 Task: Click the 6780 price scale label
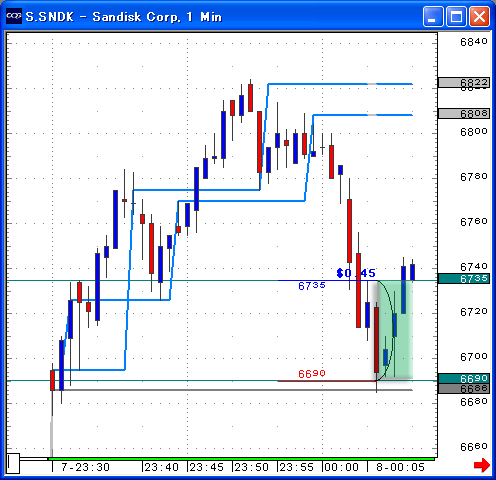click(474, 177)
